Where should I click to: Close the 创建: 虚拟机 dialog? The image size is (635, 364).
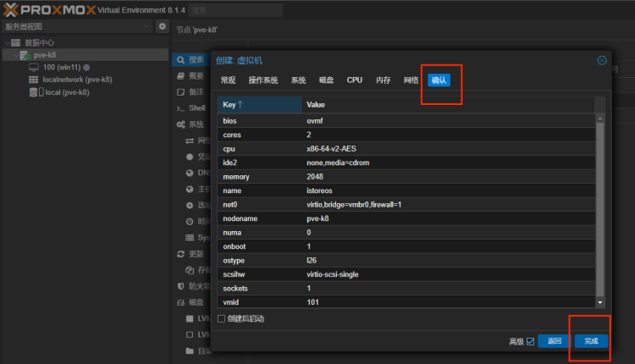602,60
